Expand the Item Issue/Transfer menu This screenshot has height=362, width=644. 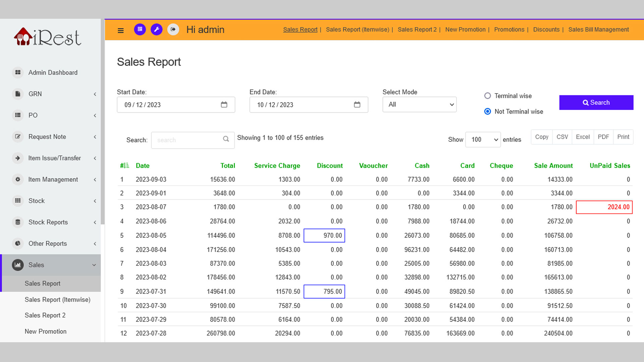[x=95, y=158]
